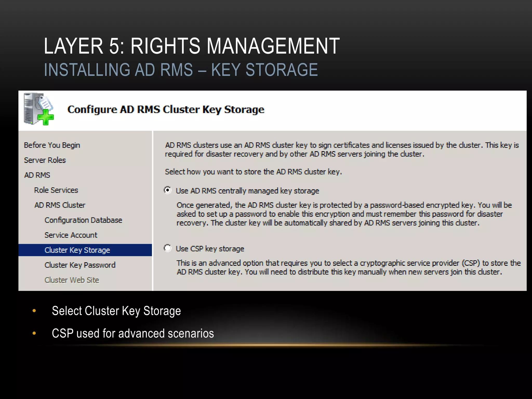
Task: Click the 'Once generated, the AD RMS' description
Action: 344,214
